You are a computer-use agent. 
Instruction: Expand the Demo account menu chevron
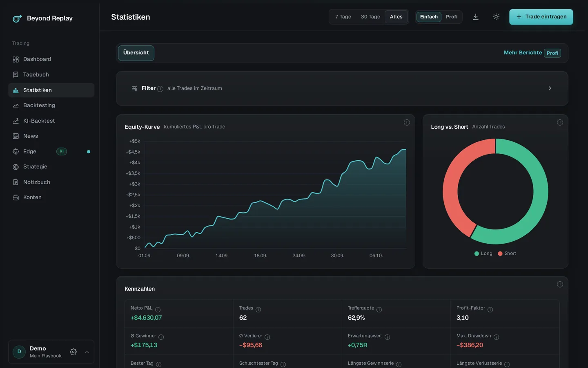click(87, 352)
